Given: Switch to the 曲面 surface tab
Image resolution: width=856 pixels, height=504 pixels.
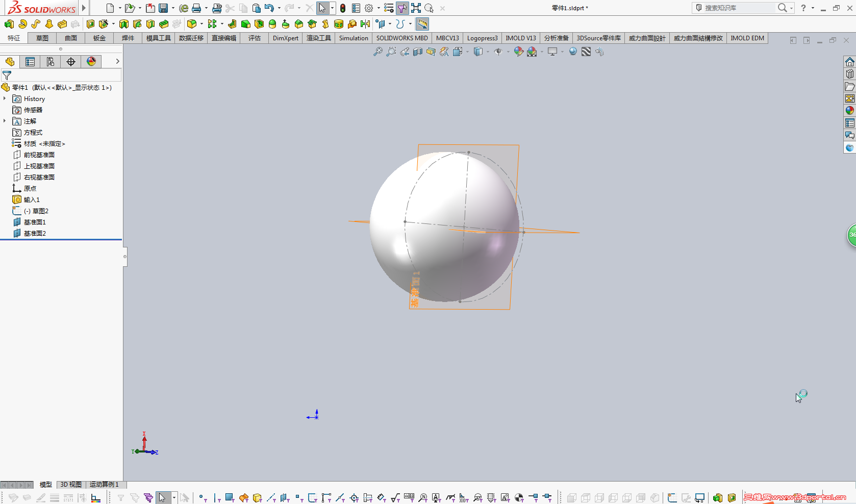Looking at the screenshot, I should point(71,38).
